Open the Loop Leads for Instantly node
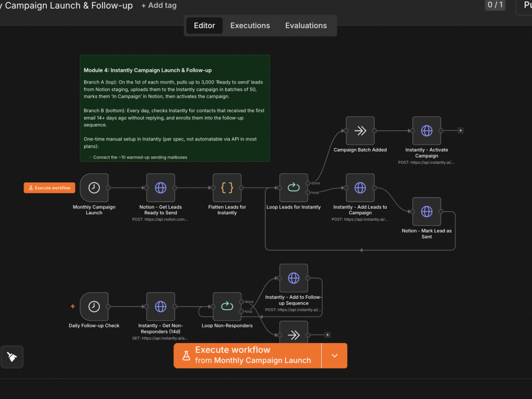532x399 pixels. pos(294,188)
